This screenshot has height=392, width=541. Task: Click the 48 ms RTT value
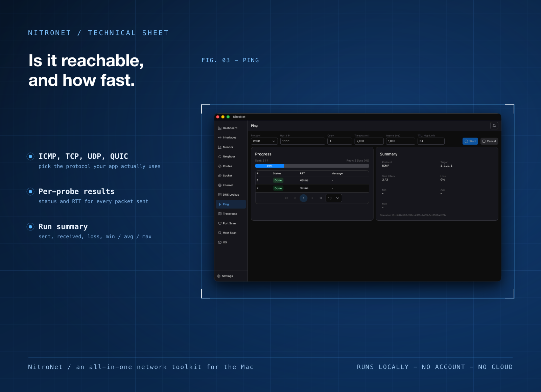304,180
